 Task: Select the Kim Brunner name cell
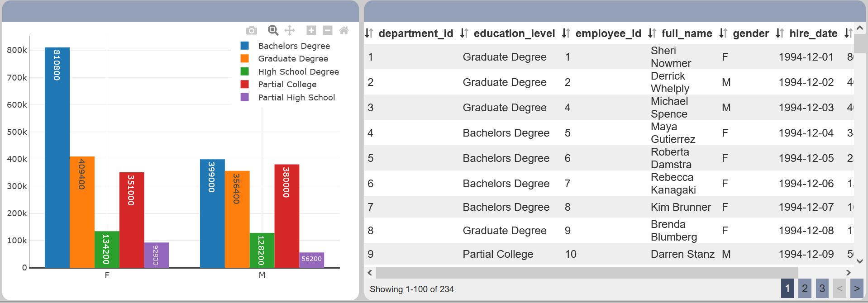pos(682,207)
